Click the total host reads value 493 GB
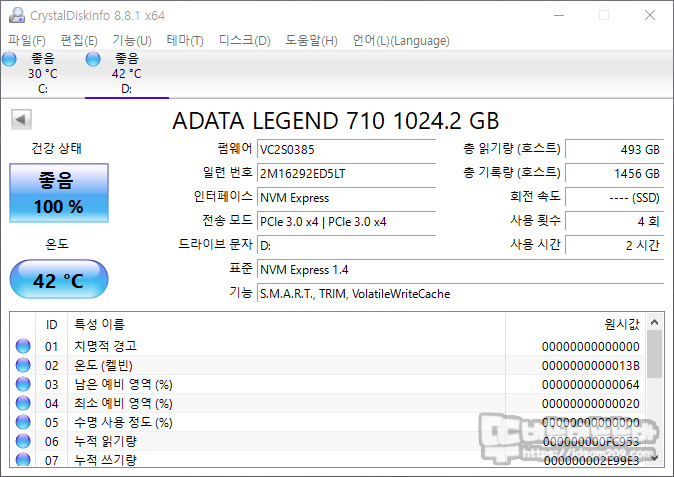 pyautogui.click(x=615, y=150)
